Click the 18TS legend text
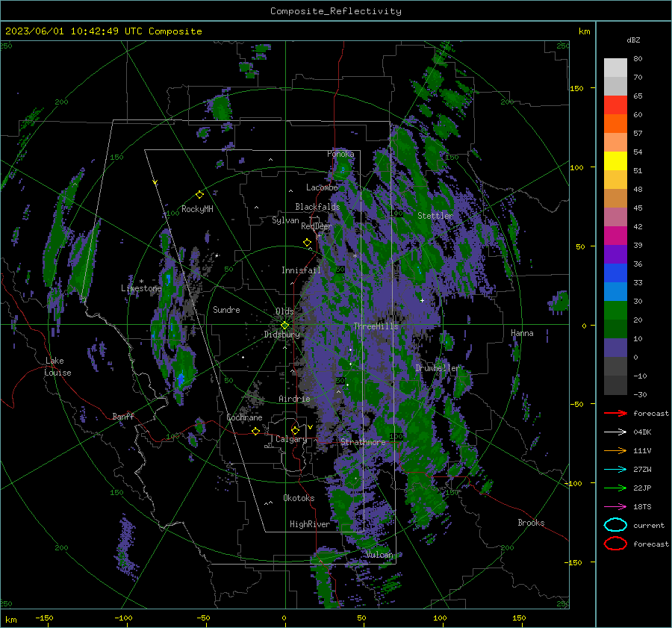The image size is (672, 628). (642, 507)
